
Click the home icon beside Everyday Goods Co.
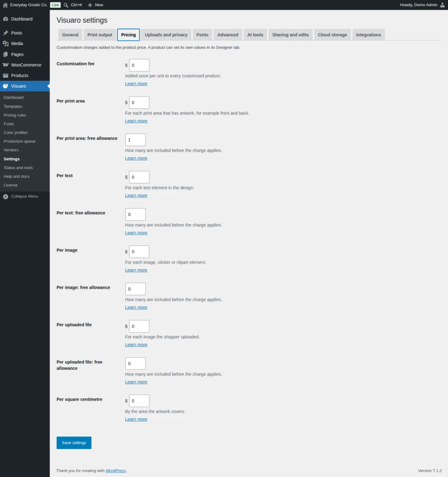(5, 5)
